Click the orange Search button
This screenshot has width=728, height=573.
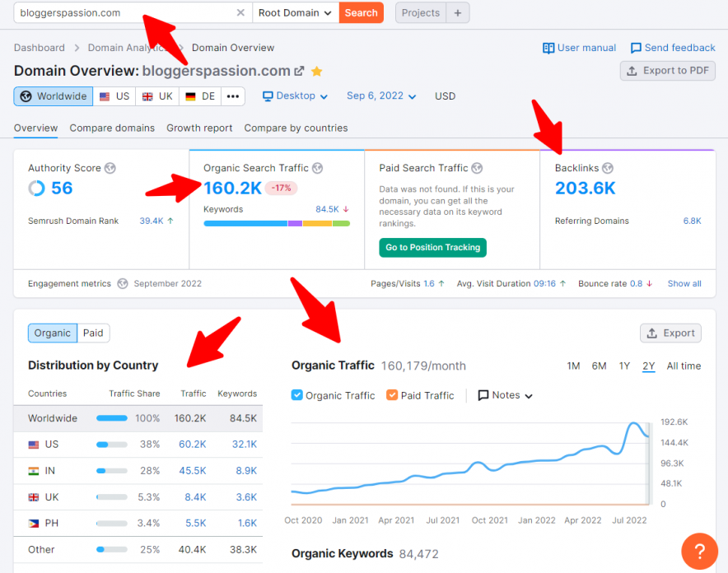362,12
